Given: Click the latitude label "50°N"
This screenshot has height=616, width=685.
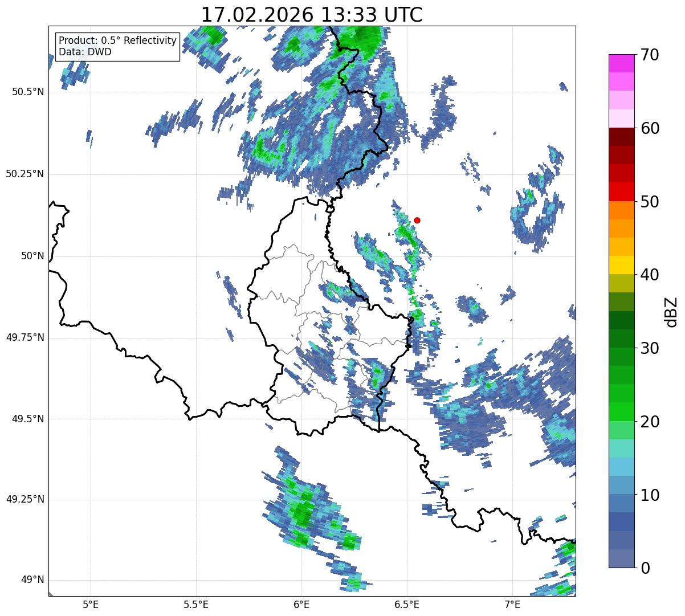Looking at the screenshot, I should [x=32, y=256].
